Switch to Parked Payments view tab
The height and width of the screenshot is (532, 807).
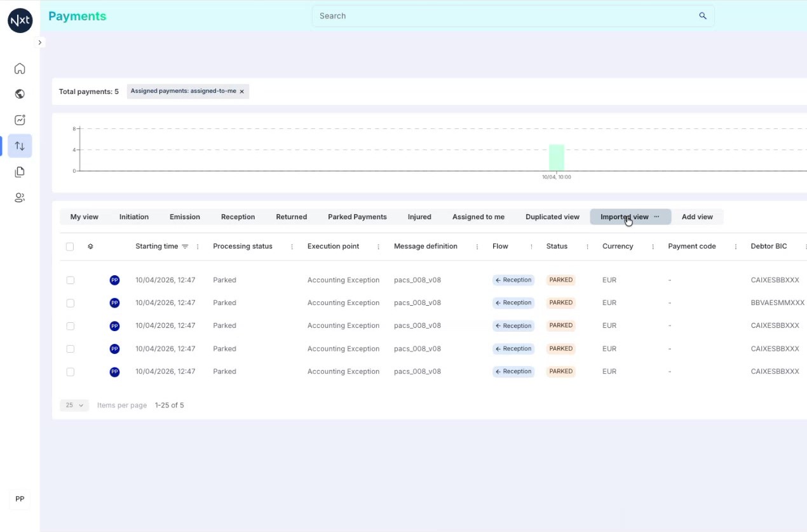(x=357, y=217)
